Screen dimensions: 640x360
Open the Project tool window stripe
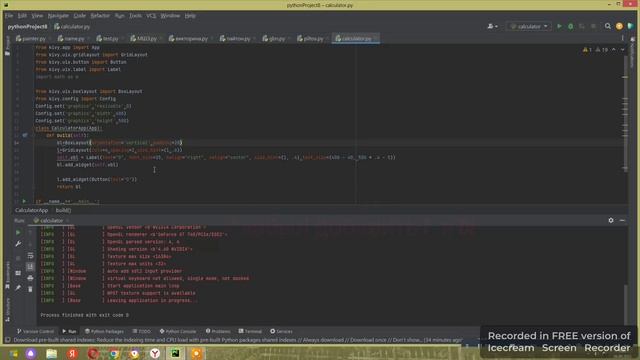7,46
